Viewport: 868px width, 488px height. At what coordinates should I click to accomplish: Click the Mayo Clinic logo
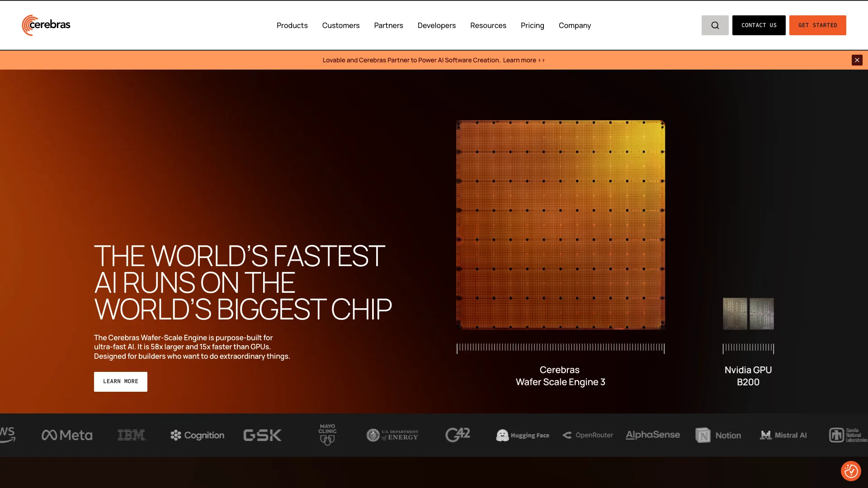click(327, 435)
